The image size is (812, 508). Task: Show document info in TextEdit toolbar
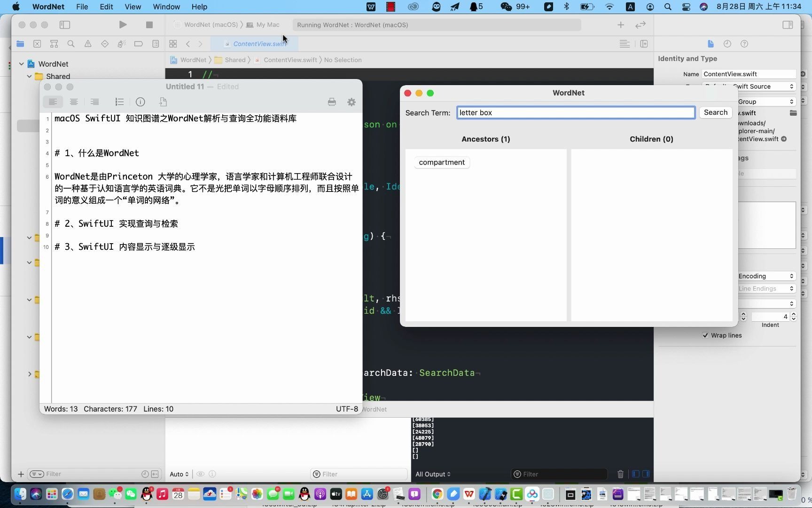(x=140, y=102)
